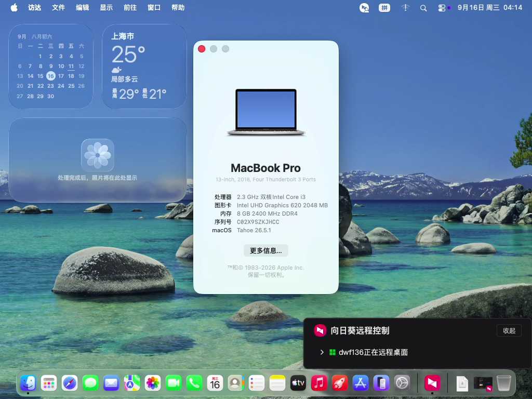This screenshot has width=532, height=399.
Task: Open the Messages app in Dock
Action: tap(90, 383)
